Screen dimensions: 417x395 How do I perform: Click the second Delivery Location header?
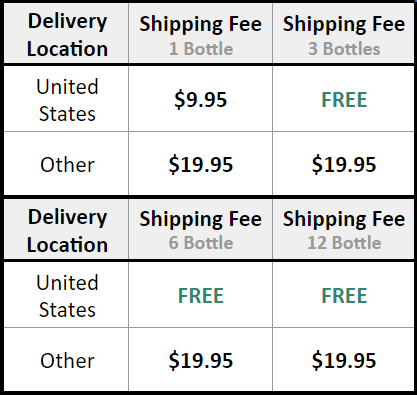pyautogui.click(x=67, y=231)
